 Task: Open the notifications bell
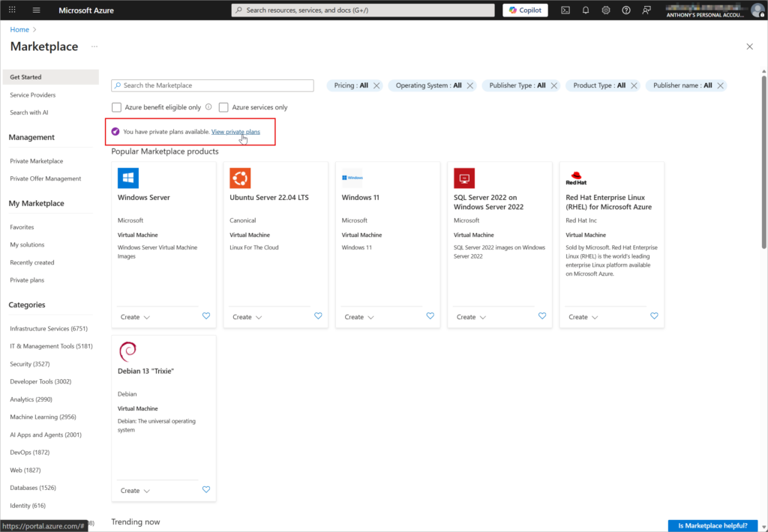point(586,10)
